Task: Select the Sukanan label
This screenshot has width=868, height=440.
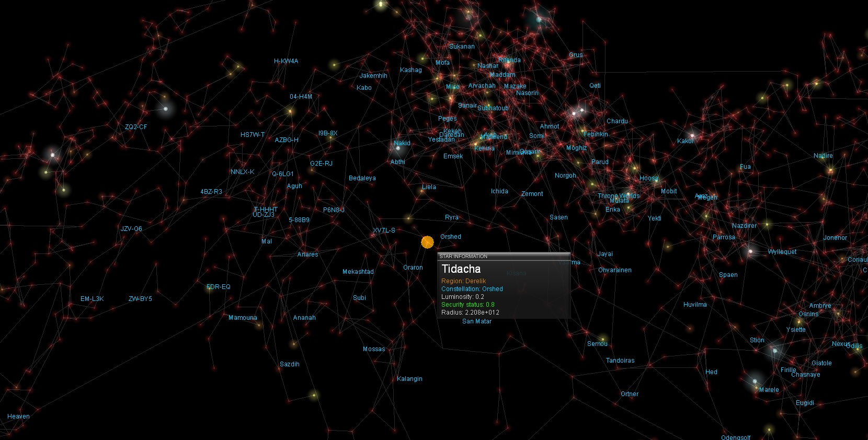Action: tap(462, 47)
